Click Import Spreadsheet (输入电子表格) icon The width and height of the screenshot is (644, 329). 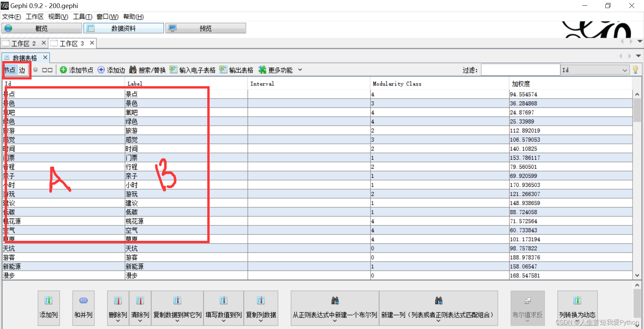(173, 70)
